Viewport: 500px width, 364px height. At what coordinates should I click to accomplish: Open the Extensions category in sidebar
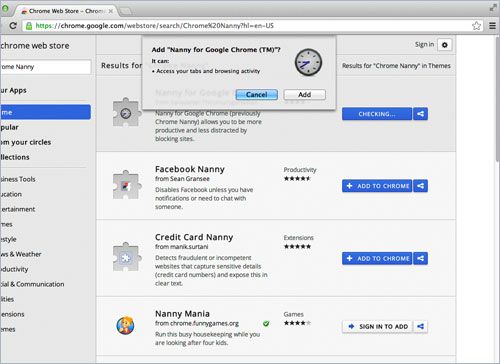[12, 314]
